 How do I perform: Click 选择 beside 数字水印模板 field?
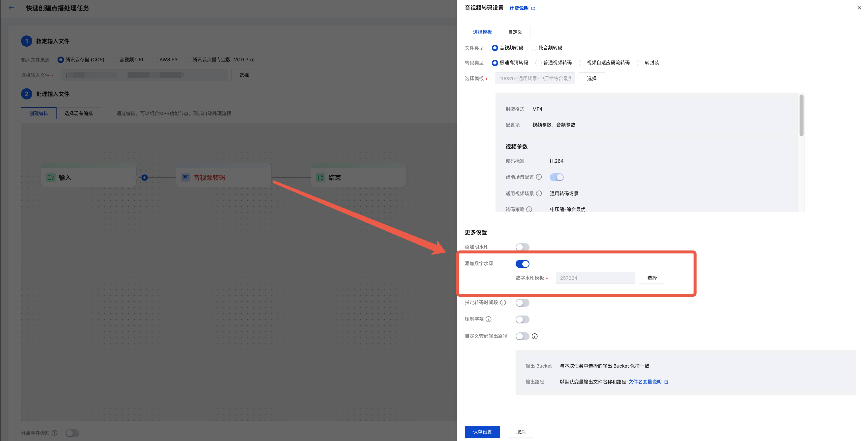(x=652, y=278)
